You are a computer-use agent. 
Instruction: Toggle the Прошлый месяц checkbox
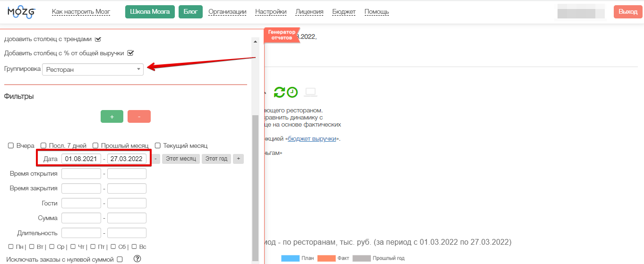click(x=95, y=146)
